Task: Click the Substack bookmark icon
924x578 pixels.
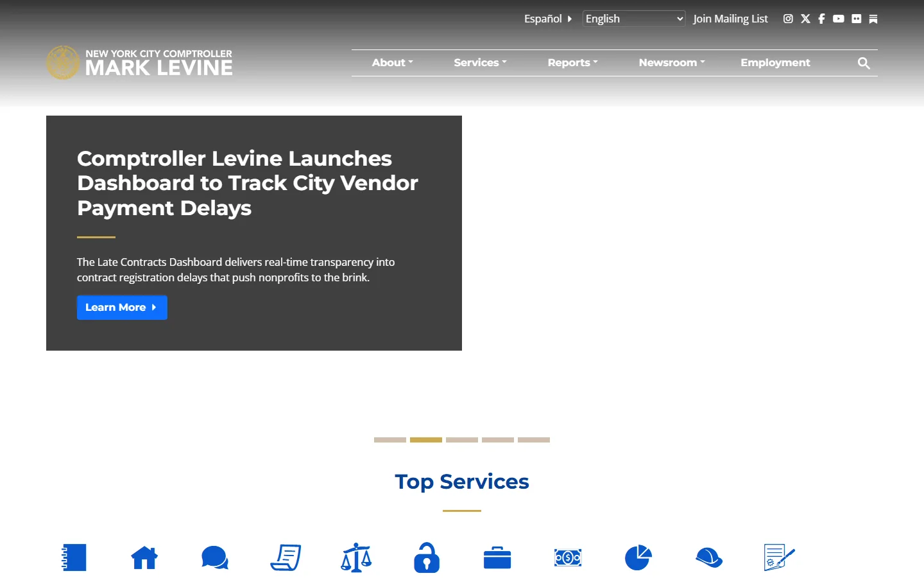Action: pos(873,19)
